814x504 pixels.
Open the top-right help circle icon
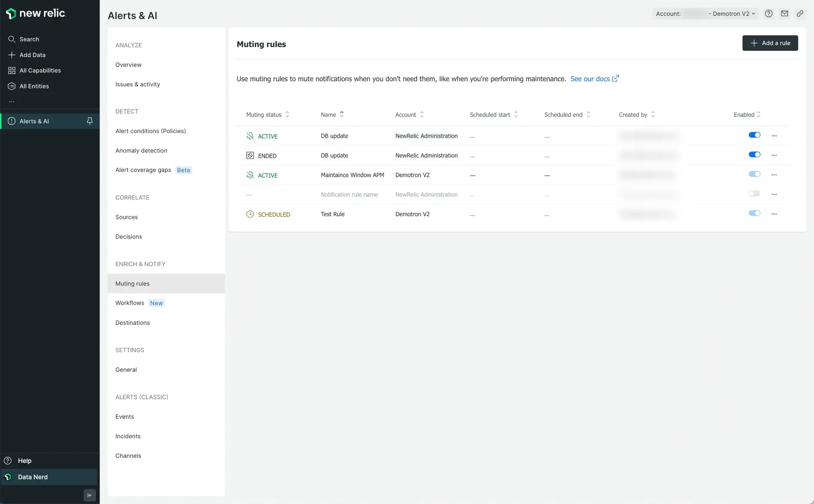coord(769,14)
